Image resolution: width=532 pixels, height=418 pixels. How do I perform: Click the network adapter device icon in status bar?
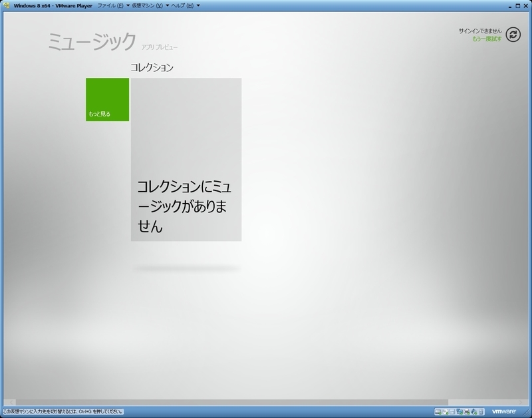(x=460, y=411)
